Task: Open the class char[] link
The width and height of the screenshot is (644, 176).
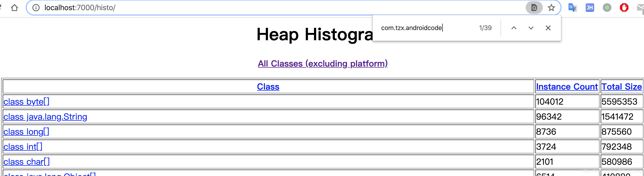Action: coord(26,162)
